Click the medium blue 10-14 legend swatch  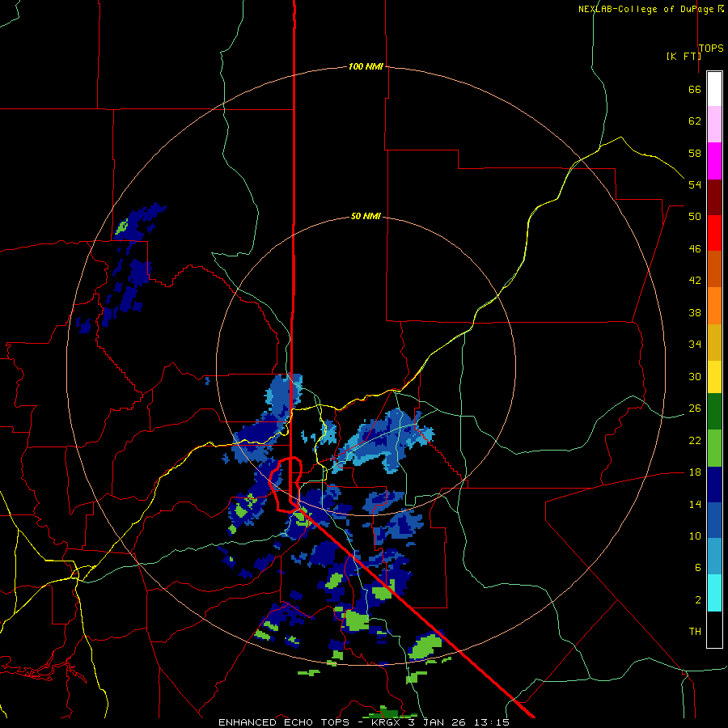(714, 520)
